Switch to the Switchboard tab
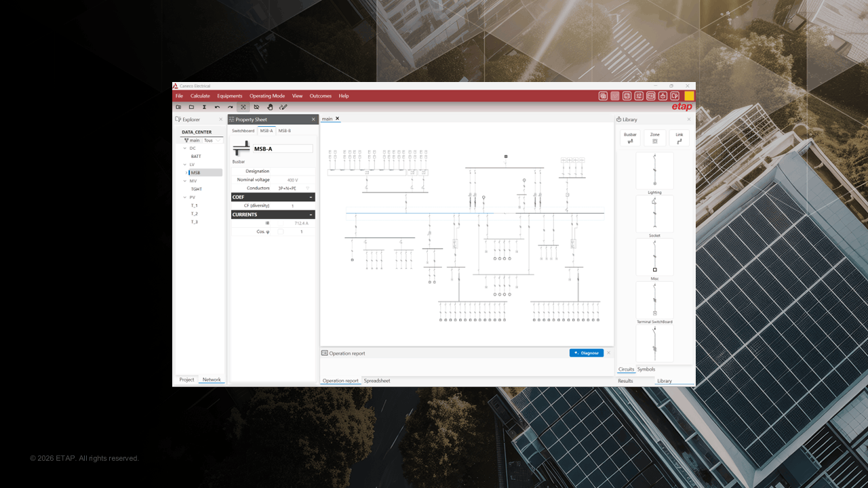 pyautogui.click(x=243, y=131)
